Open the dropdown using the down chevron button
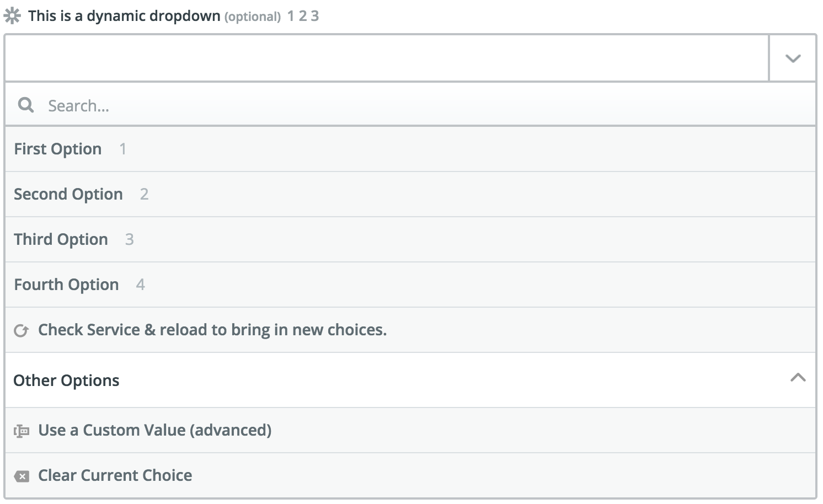The image size is (823, 504). click(x=793, y=58)
